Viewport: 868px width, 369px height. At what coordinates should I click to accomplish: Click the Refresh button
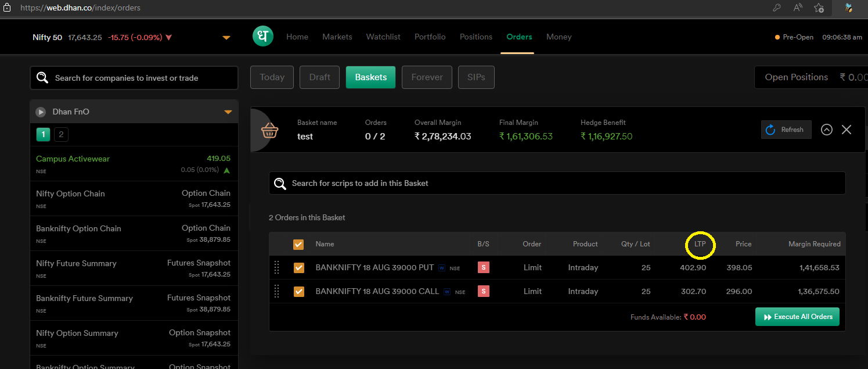pos(786,130)
